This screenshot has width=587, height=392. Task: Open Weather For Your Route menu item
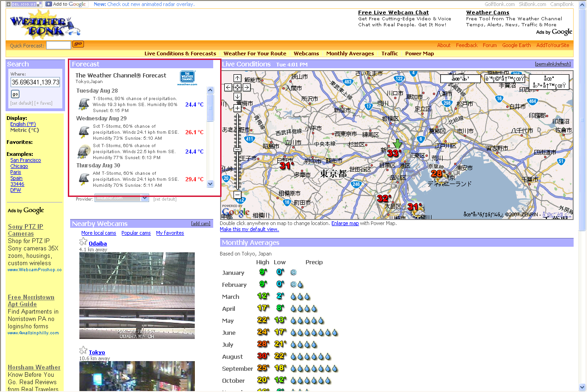[x=255, y=53]
